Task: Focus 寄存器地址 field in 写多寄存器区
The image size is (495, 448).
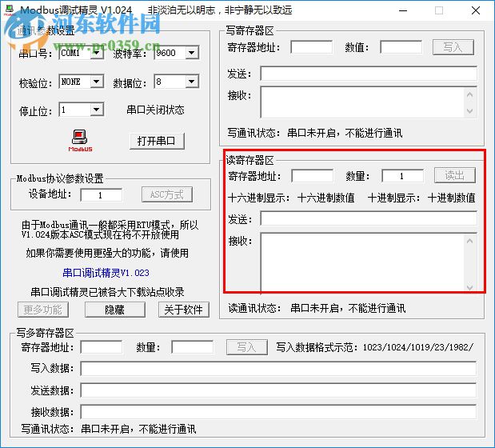Action: [x=101, y=347]
